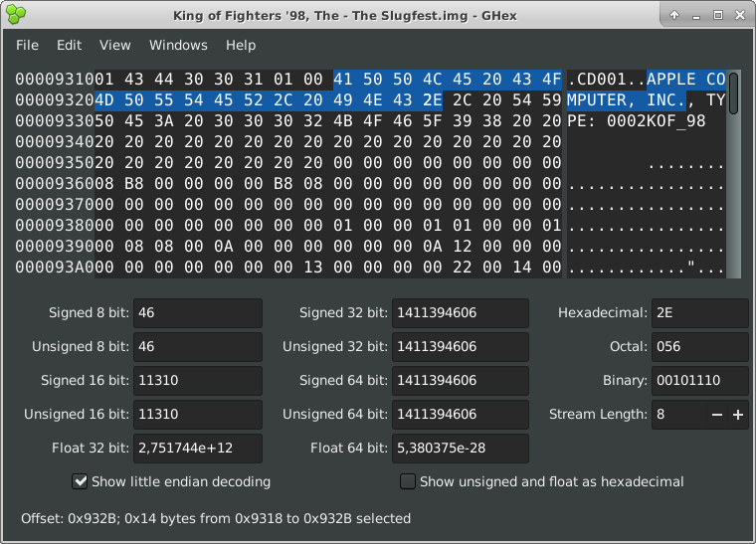The height and width of the screenshot is (544, 756).
Task: Click the 'Stream Length:' label
Action: click(598, 415)
